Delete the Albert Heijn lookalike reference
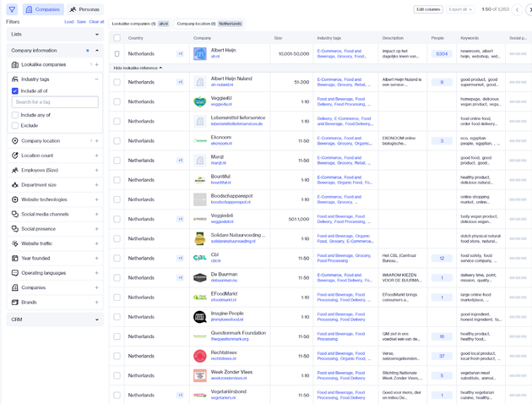 [x=117, y=54]
